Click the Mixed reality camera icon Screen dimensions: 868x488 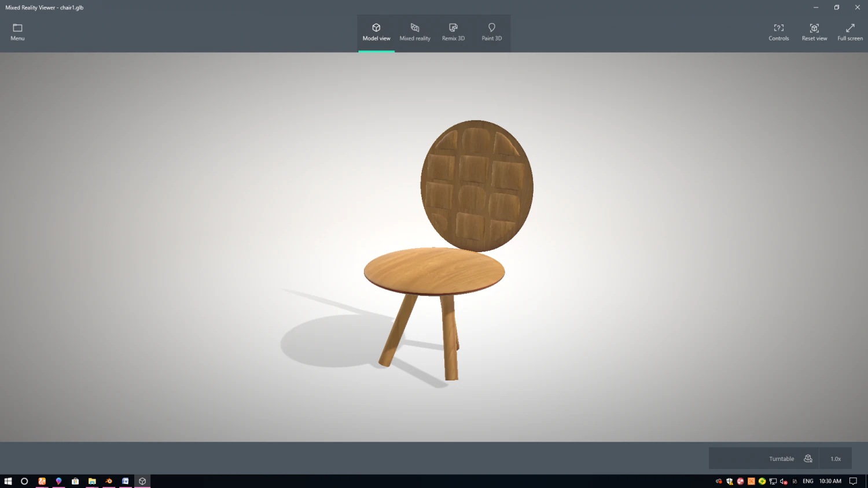(414, 27)
